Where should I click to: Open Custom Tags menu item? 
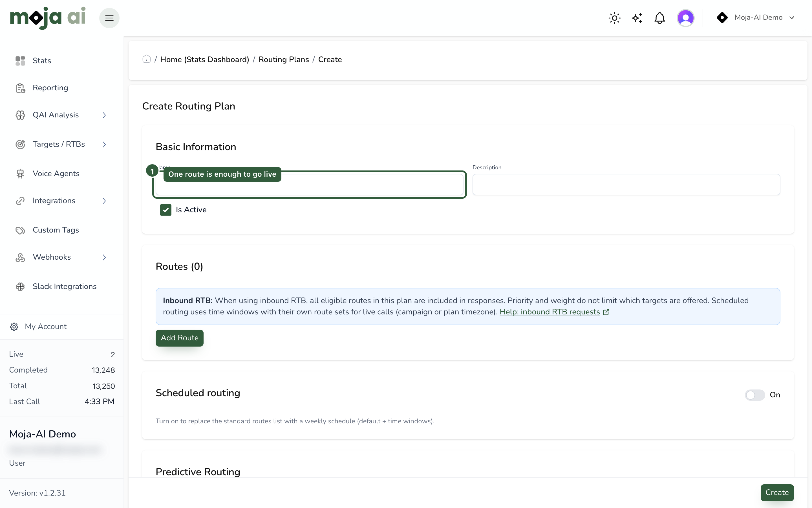point(56,230)
